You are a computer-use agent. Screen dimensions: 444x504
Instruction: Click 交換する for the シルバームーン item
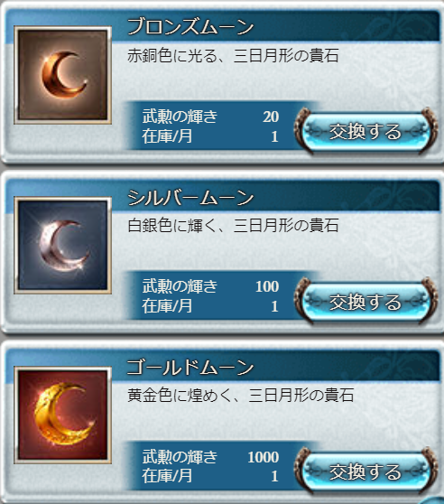coord(366,302)
